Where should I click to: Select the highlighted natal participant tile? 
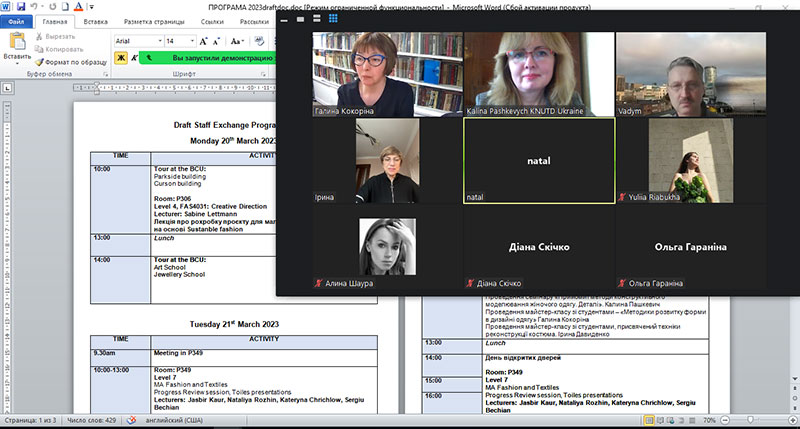pyautogui.click(x=539, y=161)
